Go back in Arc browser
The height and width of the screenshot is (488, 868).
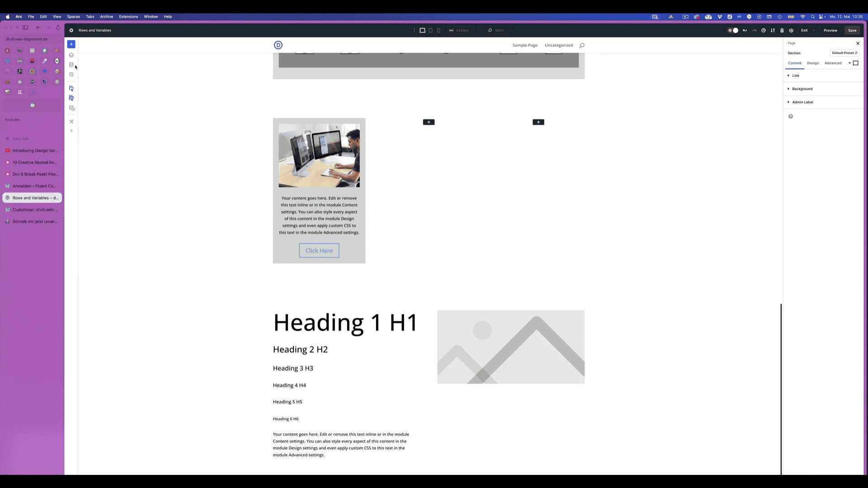(38, 28)
